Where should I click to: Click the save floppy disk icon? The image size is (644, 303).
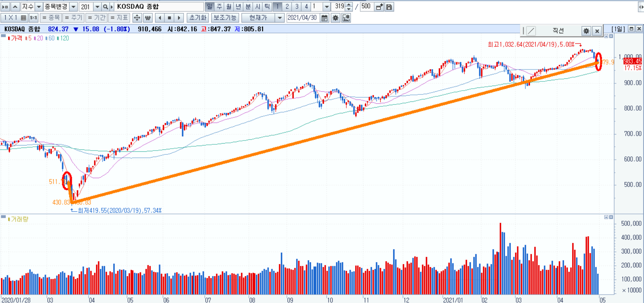point(389,7)
